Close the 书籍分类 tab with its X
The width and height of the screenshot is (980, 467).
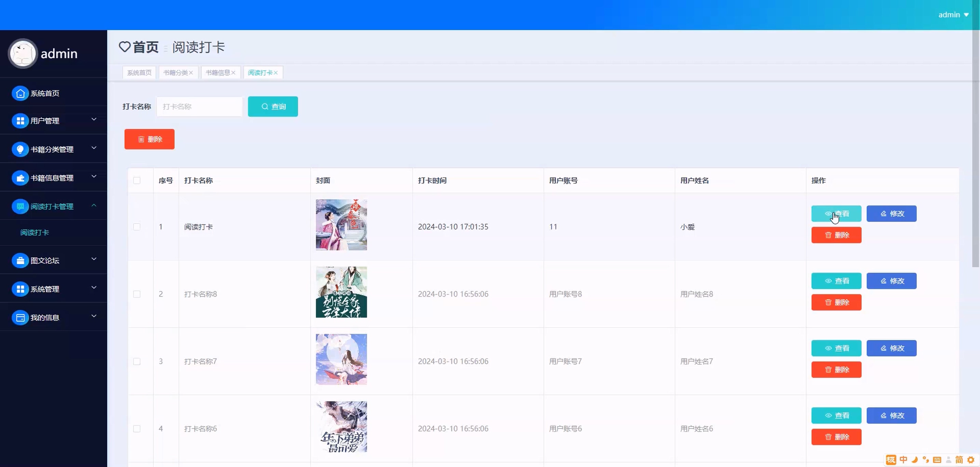191,73
